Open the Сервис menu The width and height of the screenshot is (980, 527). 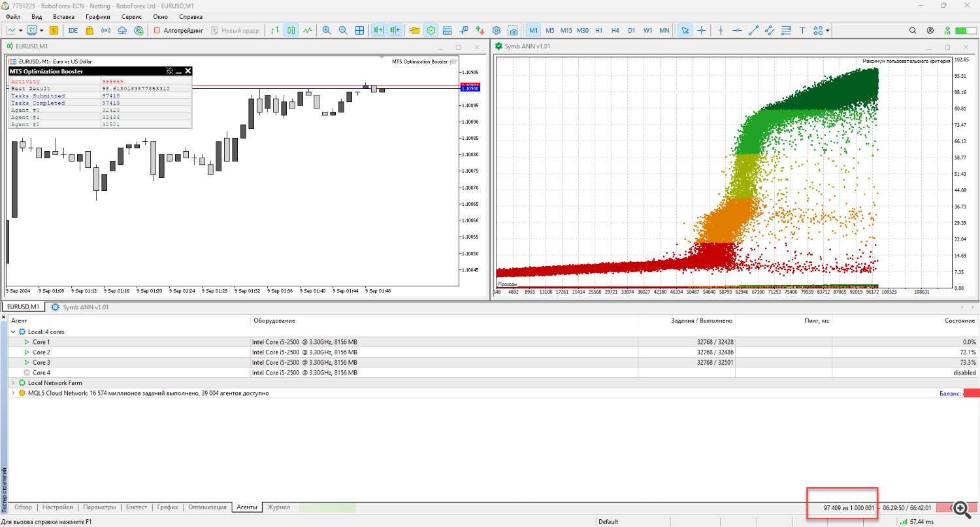131,16
